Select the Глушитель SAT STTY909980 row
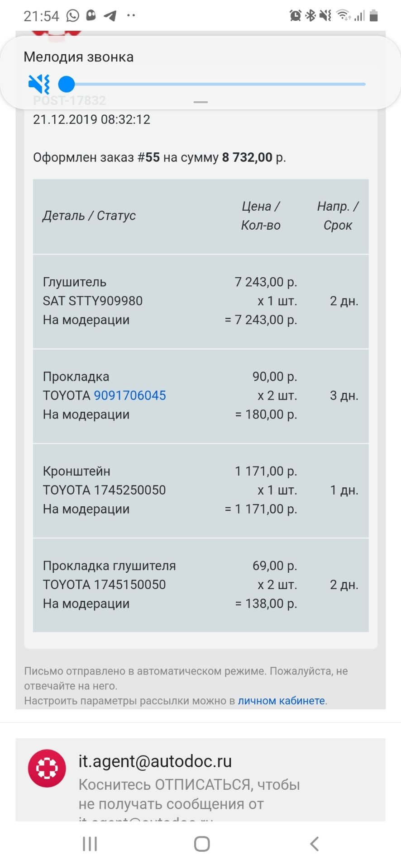 tap(201, 301)
